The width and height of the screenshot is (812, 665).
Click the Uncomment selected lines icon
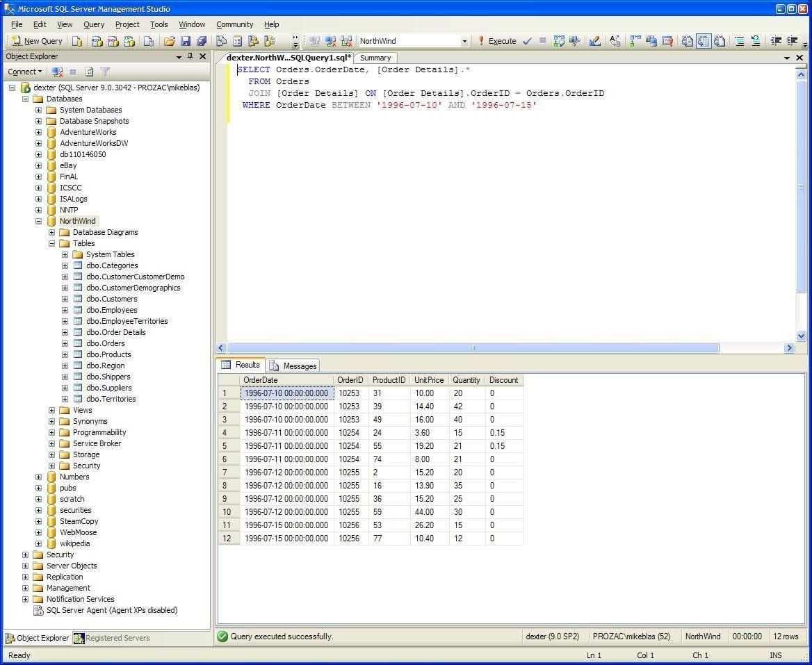(x=756, y=41)
